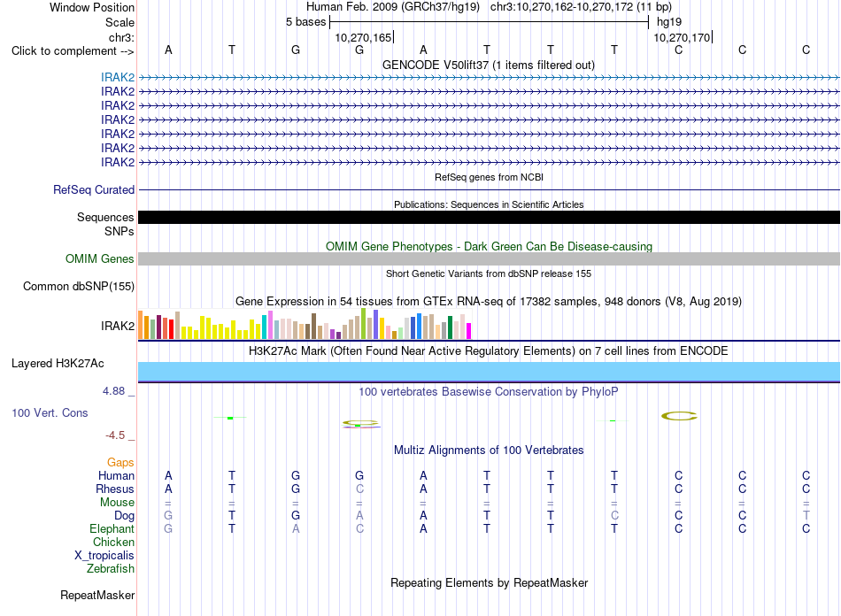This screenshot has width=841, height=616.
Task: Select the Scale track label
Action: [120, 22]
